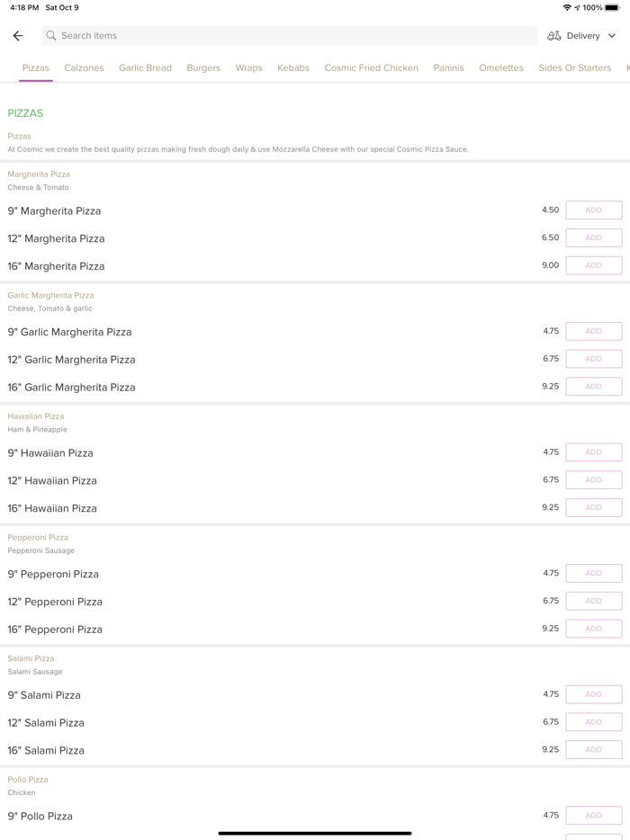Tap the Wi-Fi status icon
Viewport: 630px width, 840px height.
coord(567,8)
